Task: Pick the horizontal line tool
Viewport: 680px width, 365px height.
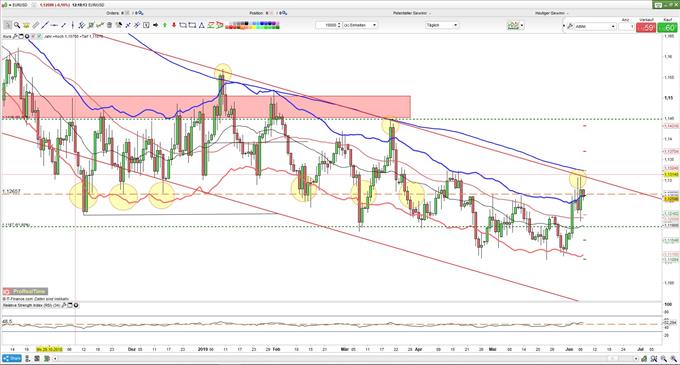Action: (x=54, y=25)
